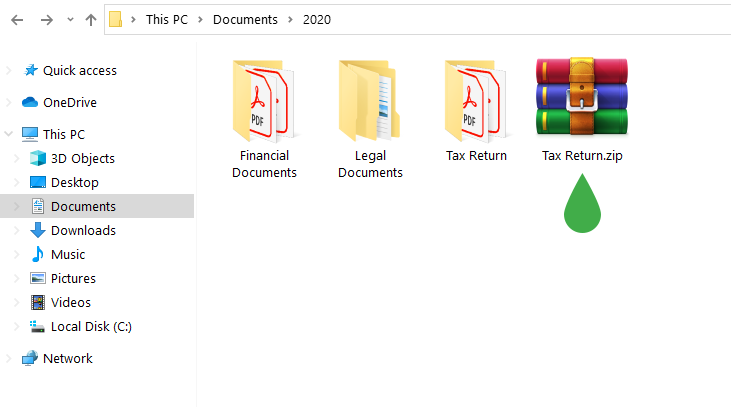This screenshot has height=407, width=731.
Task: Click the Network icon in sidebar
Action: 30,358
